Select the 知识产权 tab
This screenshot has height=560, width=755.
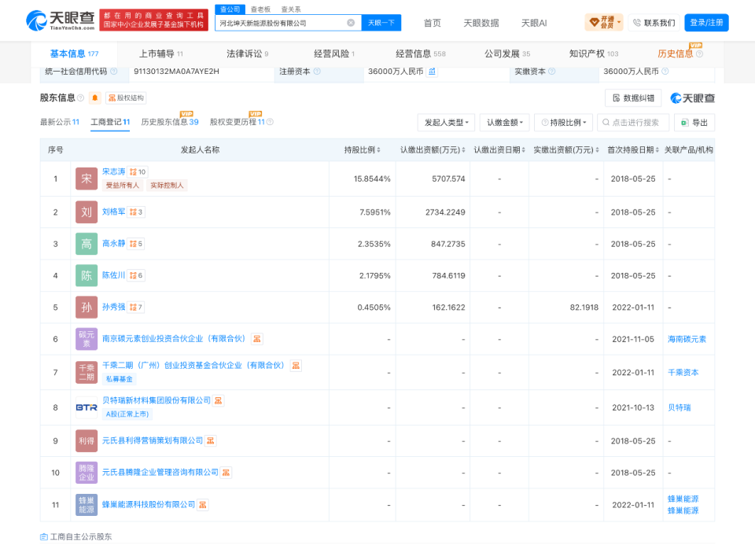click(594, 53)
